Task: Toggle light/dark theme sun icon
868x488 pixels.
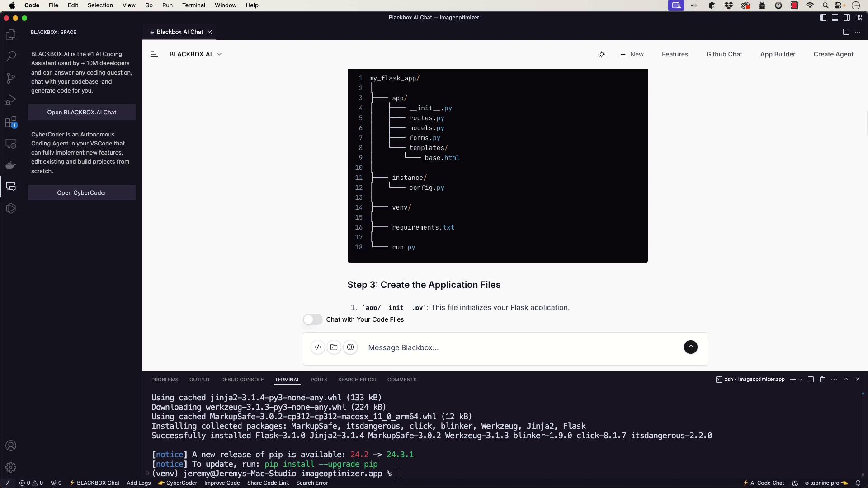Action: click(602, 54)
